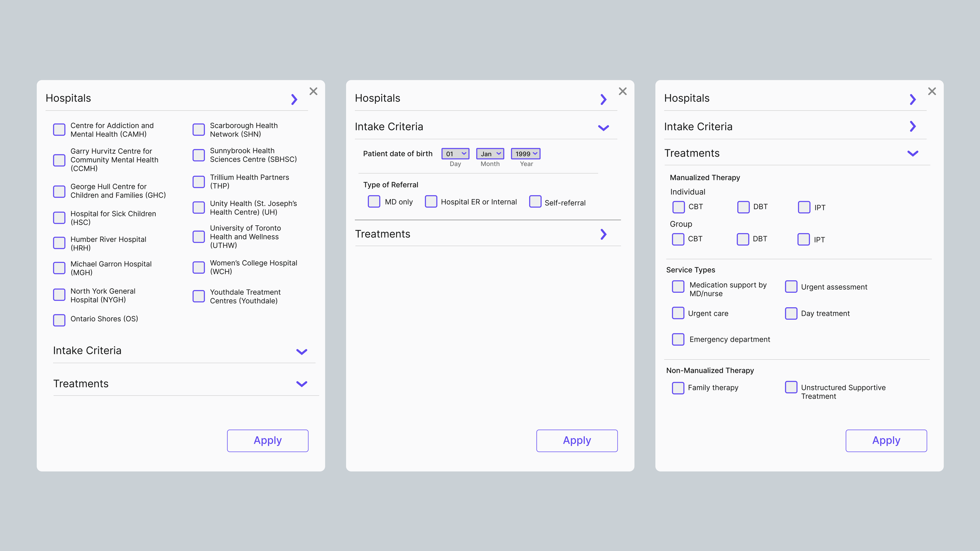This screenshot has height=551, width=980.
Task: Close the left filter panel with X
Action: pos(313,91)
